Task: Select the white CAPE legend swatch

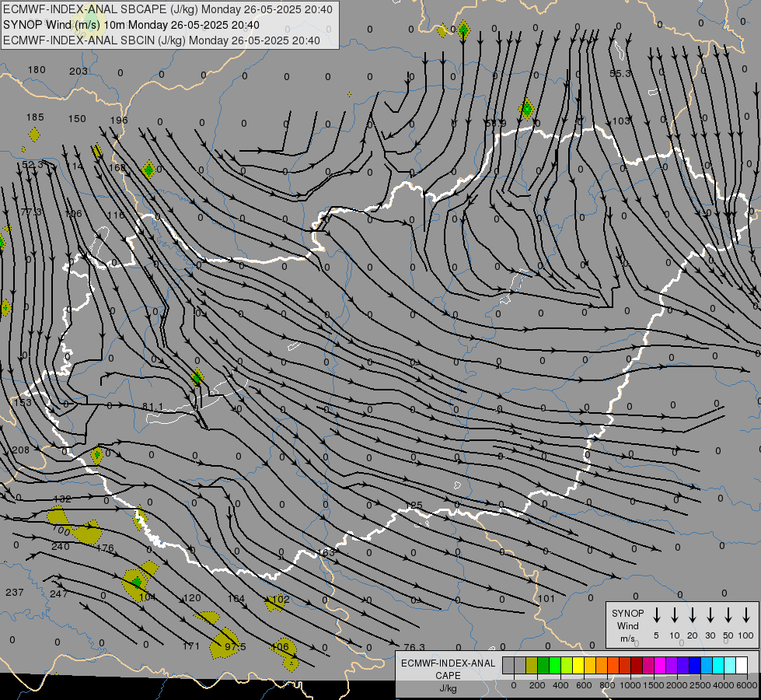Action: click(742, 666)
